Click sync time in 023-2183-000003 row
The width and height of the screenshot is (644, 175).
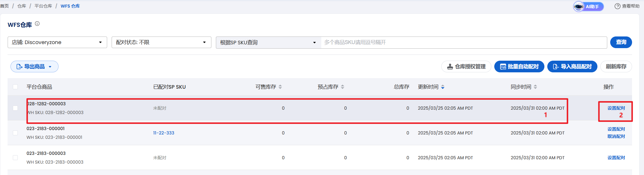[x=537, y=157]
